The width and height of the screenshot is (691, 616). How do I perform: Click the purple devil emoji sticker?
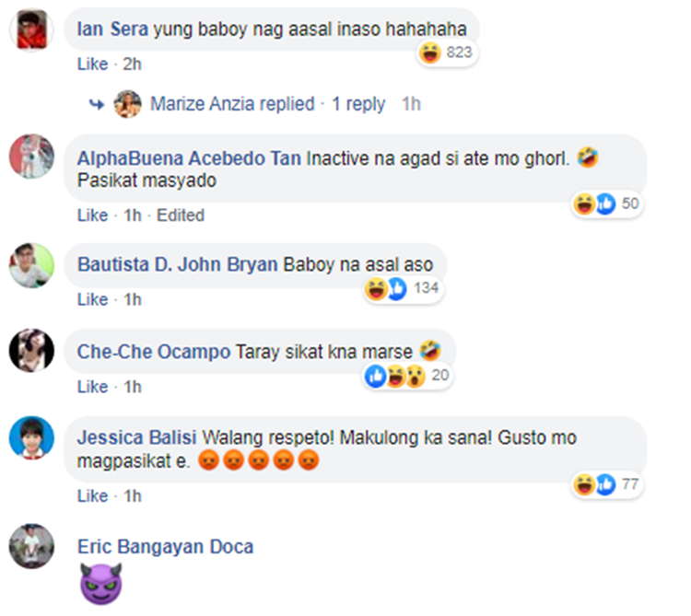(101, 584)
